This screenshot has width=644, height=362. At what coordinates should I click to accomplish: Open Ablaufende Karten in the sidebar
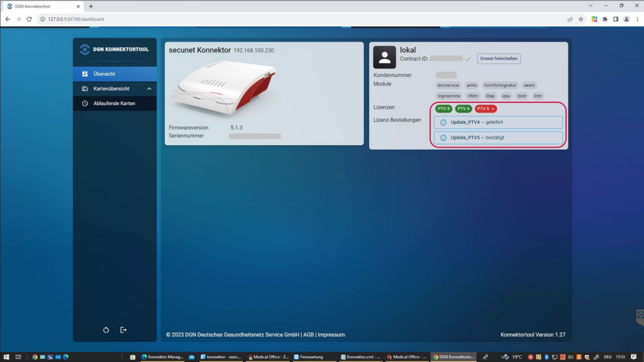(114, 104)
